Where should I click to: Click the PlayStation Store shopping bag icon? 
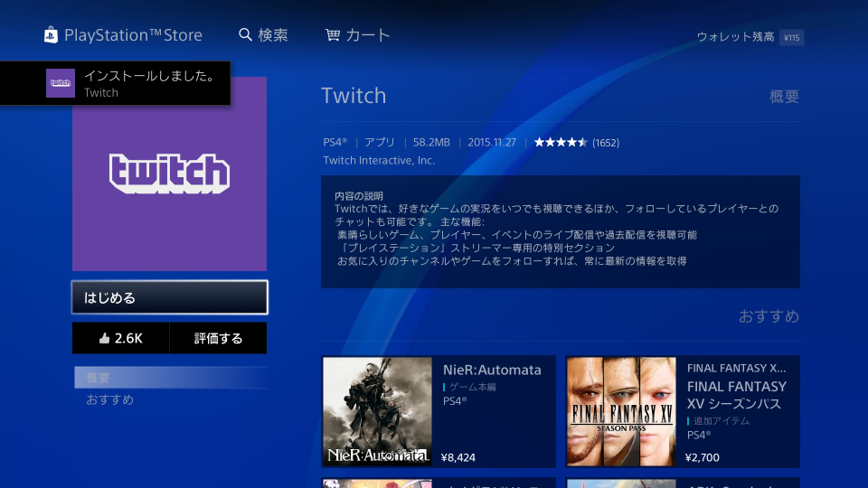click(x=51, y=35)
